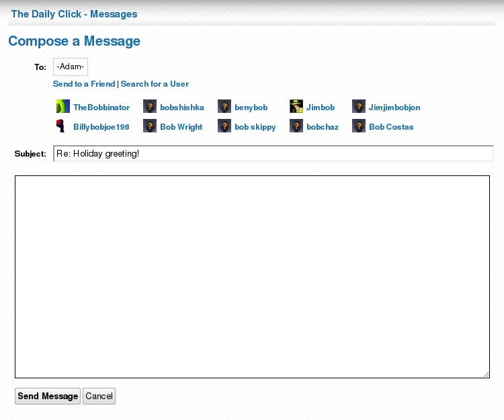Click the avatar icon beside Bob Wright
The width and height of the screenshot is (504, 420).
(150, 126)
